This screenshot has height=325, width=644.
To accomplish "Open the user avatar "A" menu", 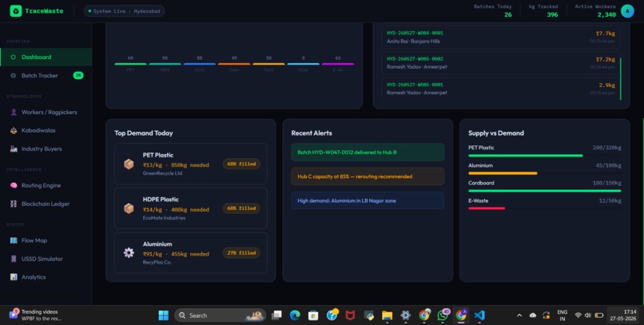I will (x=627, y=11).
